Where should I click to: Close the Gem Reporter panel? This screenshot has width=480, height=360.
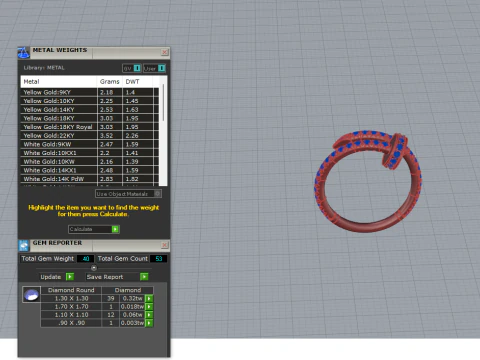point(165,245)
